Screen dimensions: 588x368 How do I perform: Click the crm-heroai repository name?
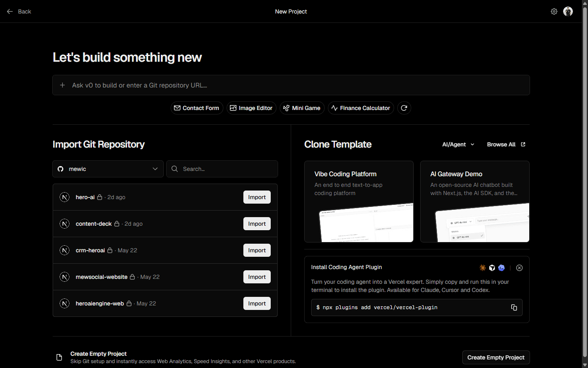click(90, 250)
